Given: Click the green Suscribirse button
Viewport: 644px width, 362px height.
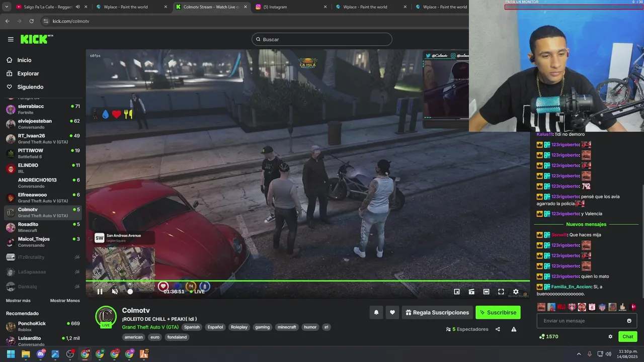Looking at the screenshot, I should [x=498, y=312].
